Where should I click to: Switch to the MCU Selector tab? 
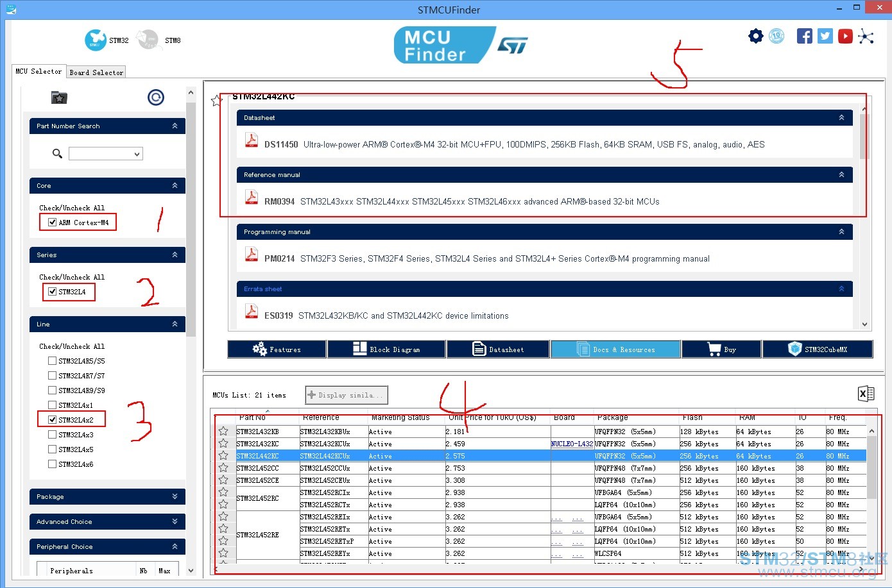pos(39,71)
